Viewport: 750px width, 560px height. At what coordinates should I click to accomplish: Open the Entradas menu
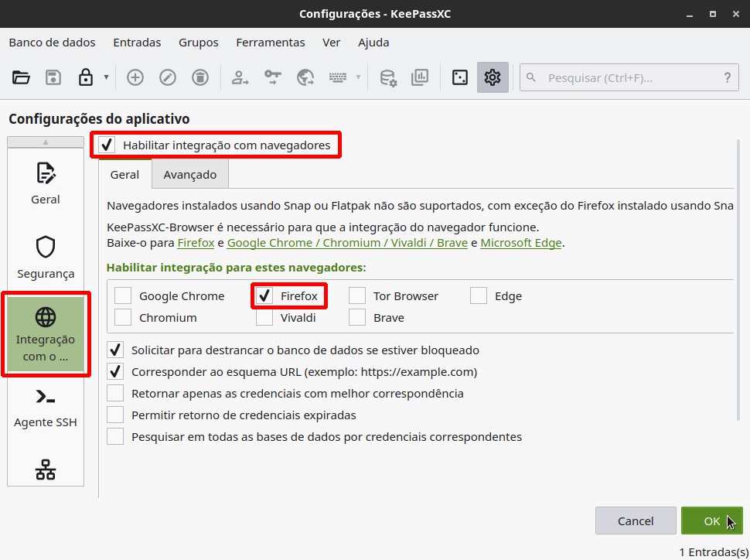tap(137, 43)
